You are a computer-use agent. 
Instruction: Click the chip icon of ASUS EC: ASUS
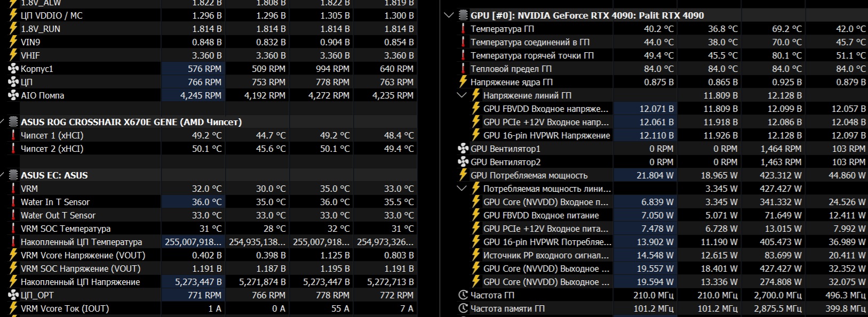point(13,175)
